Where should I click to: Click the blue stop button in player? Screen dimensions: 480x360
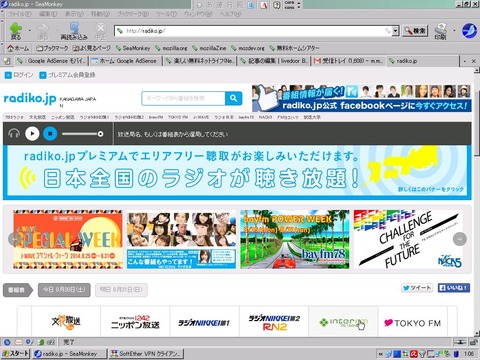(x=50, y=134)
